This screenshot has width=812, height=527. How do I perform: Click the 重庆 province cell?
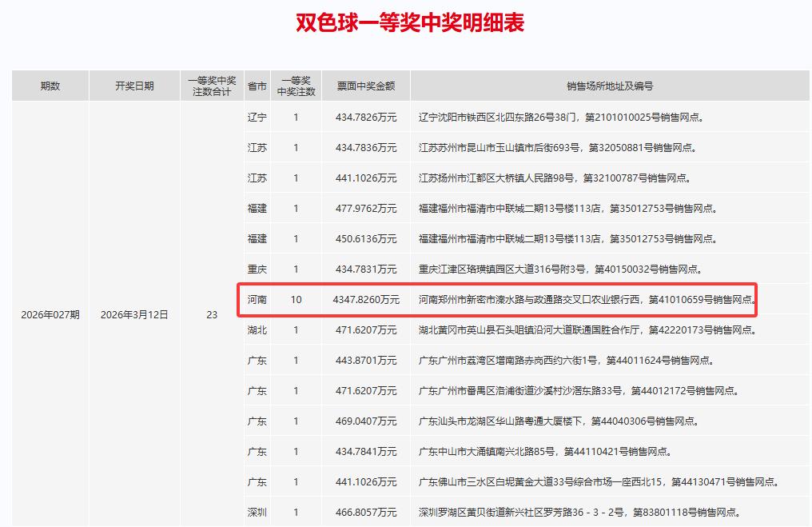point(257,269)
